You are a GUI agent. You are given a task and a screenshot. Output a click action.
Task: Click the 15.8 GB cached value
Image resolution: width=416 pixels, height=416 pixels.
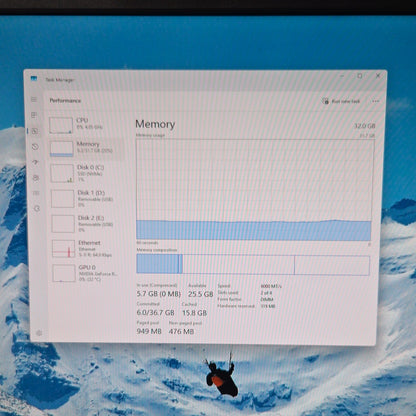coord(194,313)
